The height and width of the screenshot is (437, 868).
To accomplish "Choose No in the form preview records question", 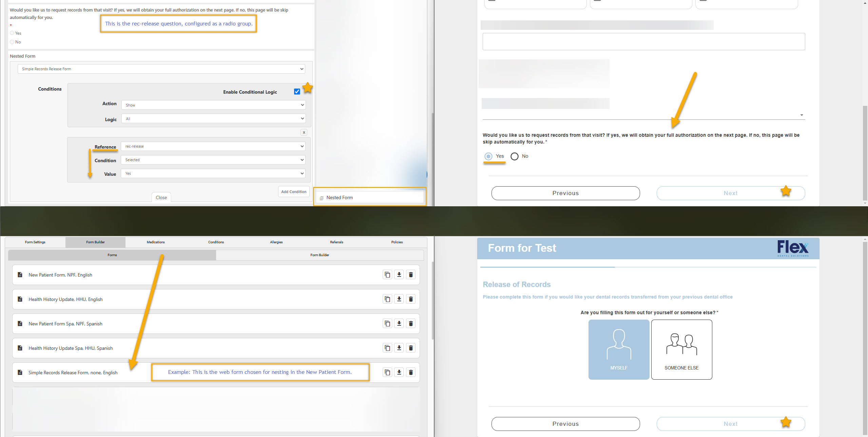I will pos(515,156).
